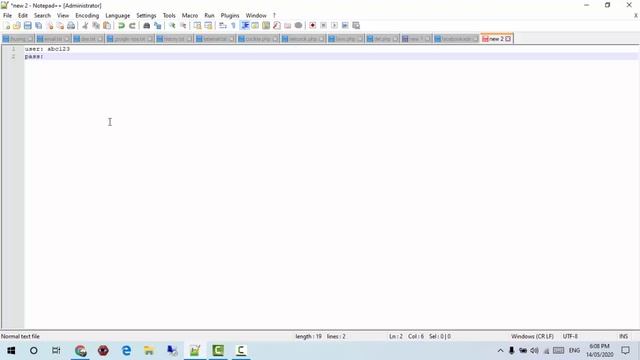Click the Close document toolbar icon
The width and height of the screenshot is (640, 360).
(x=50, y=26)
